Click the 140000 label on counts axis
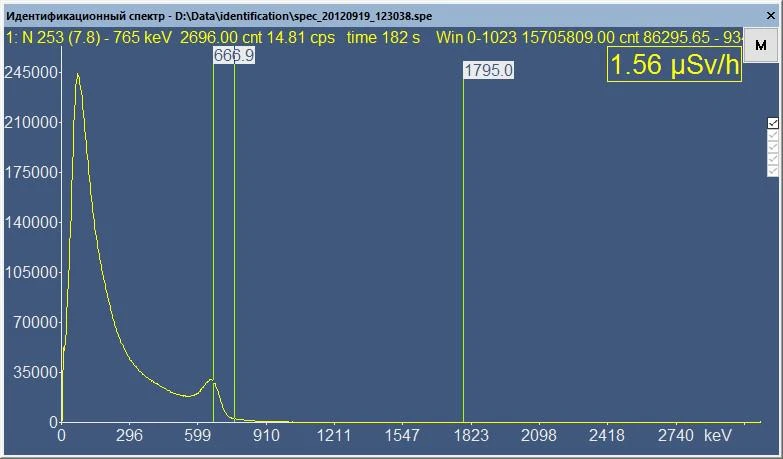Screen dimensions: 783x459 pos(31,222)
